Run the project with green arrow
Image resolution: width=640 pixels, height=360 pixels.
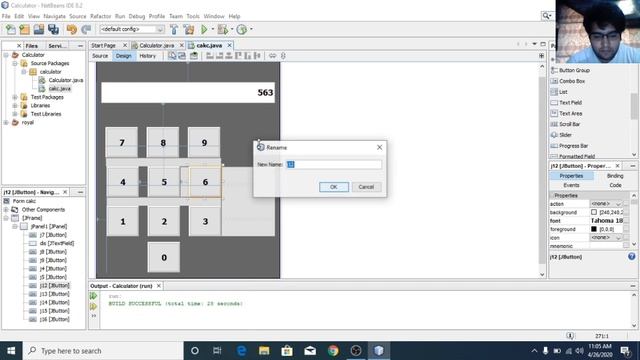pos(204,29)
